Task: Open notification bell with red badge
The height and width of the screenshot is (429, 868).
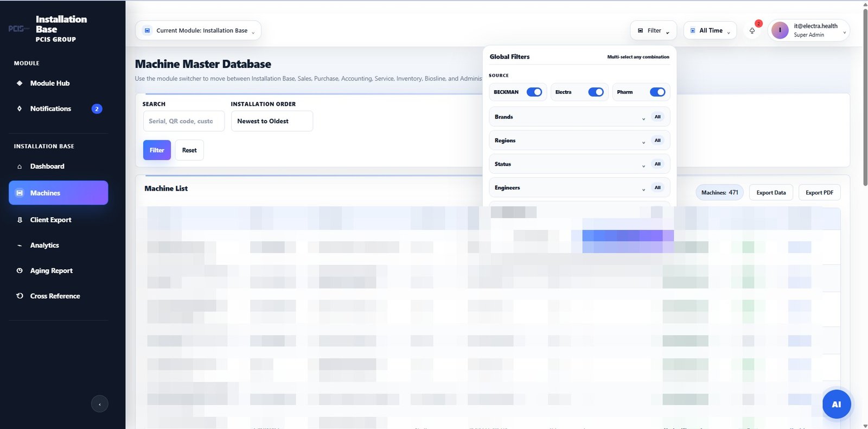Action: click(752, 30)
